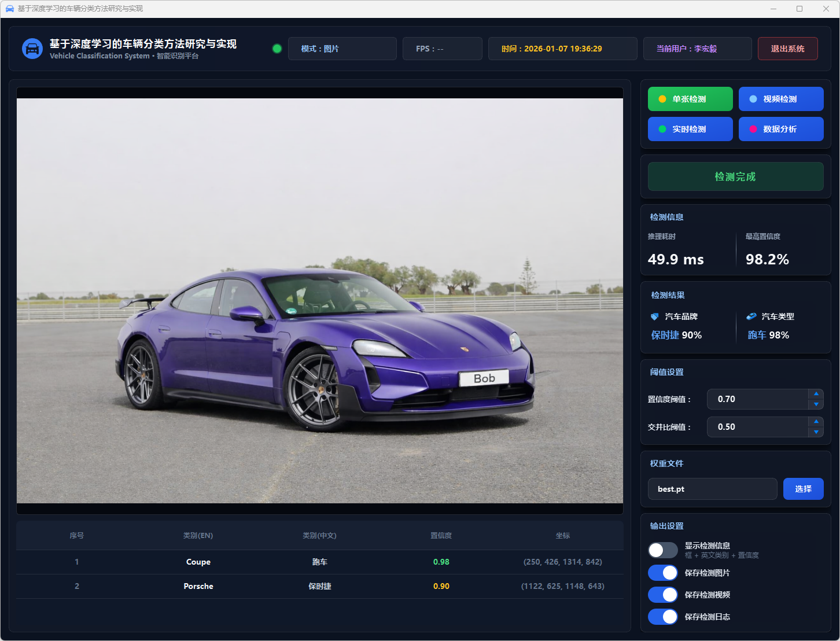The width and height of the screenshot is (840, 641).
Task: Click the 0.90 confidence value
Action: (441, 586)
